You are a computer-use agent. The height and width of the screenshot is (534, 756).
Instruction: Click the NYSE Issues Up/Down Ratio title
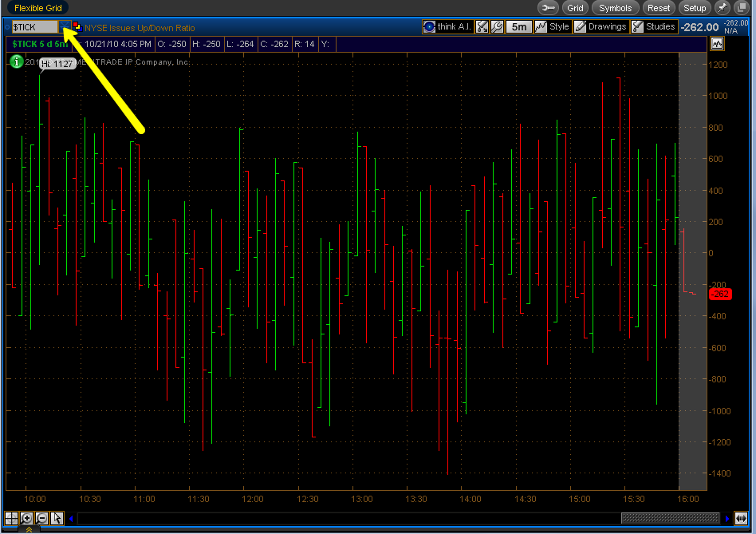[x=140, y=28]
